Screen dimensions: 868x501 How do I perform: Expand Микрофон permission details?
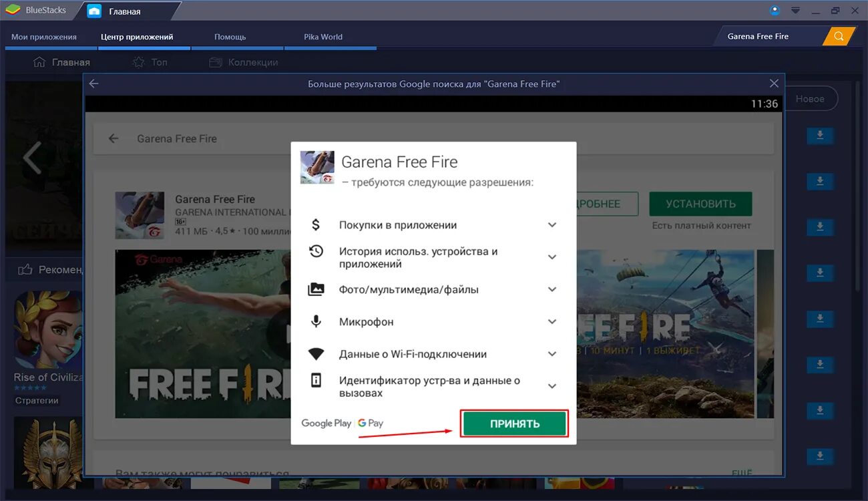(x=552, y=321)
